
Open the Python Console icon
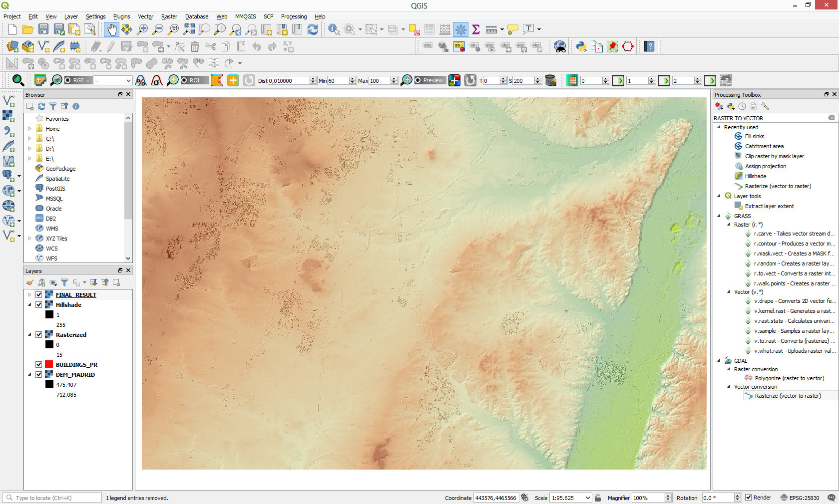tap(581, 46)
